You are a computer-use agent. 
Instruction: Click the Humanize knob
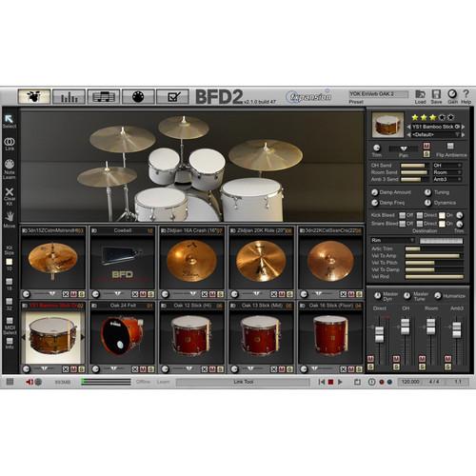(x=437, y=296)
